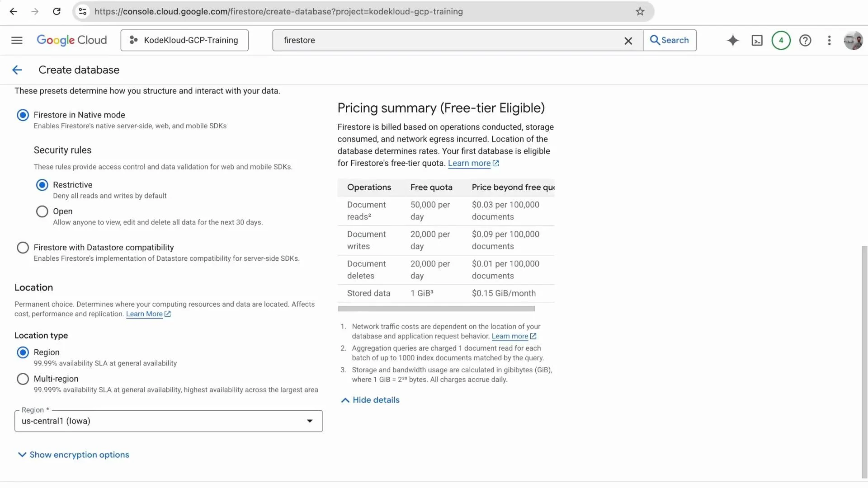Select Multi-region location type
The width and height of the screenshot is (868, 488).
point(23,379)
